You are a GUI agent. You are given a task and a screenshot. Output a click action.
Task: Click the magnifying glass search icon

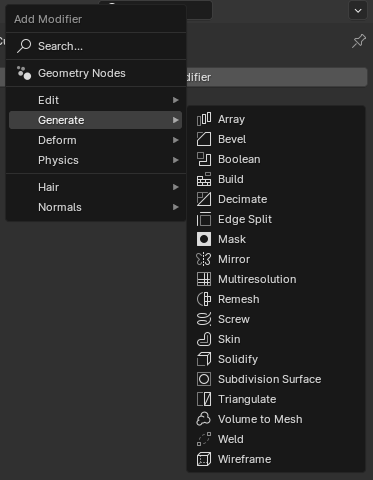pyautogui.click(x=24, y=46)
